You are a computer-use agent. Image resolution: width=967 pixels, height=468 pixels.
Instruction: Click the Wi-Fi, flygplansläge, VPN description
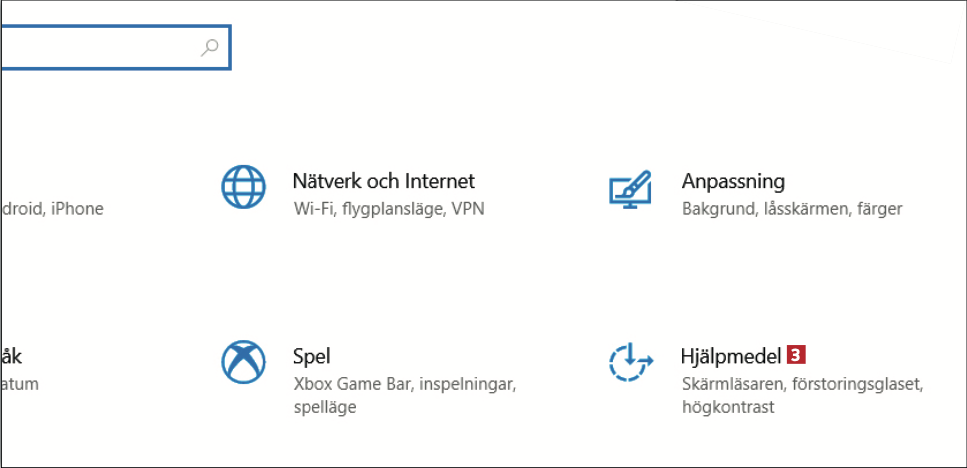[x=388, y=209]
